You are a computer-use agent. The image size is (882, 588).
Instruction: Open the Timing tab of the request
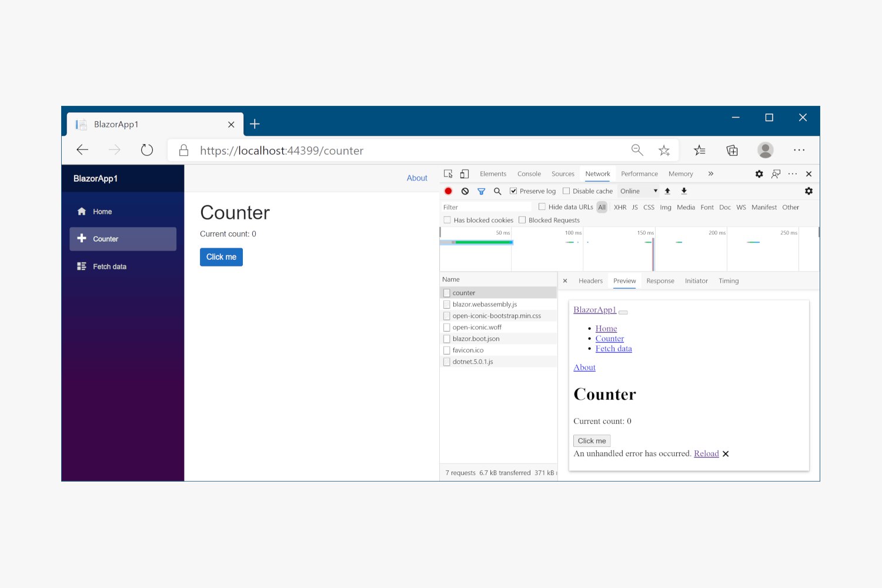(x=729, y=281)
